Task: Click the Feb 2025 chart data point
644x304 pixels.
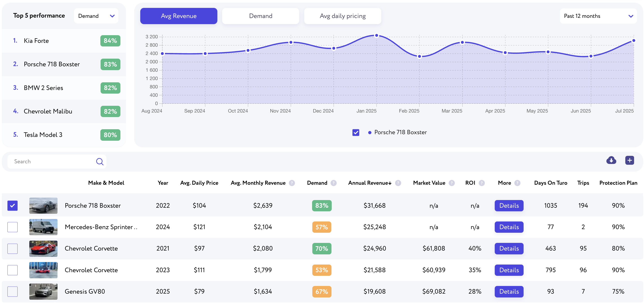Action: (x=419, y=57)
